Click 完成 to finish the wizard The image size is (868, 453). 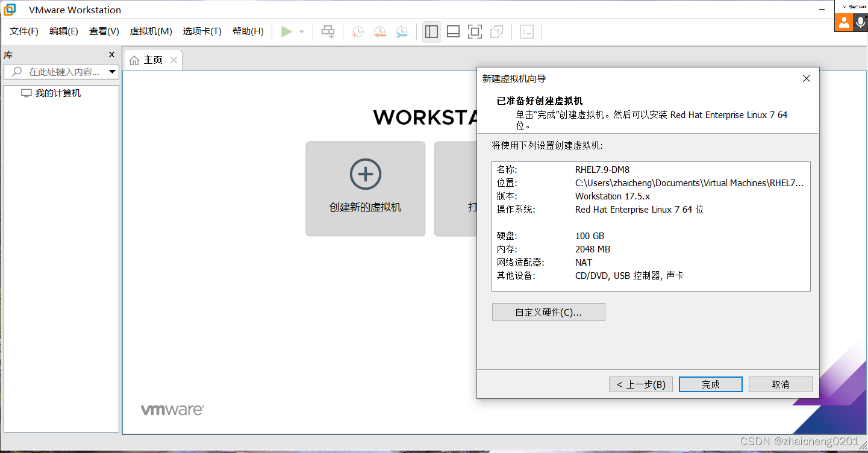[711, 384]
